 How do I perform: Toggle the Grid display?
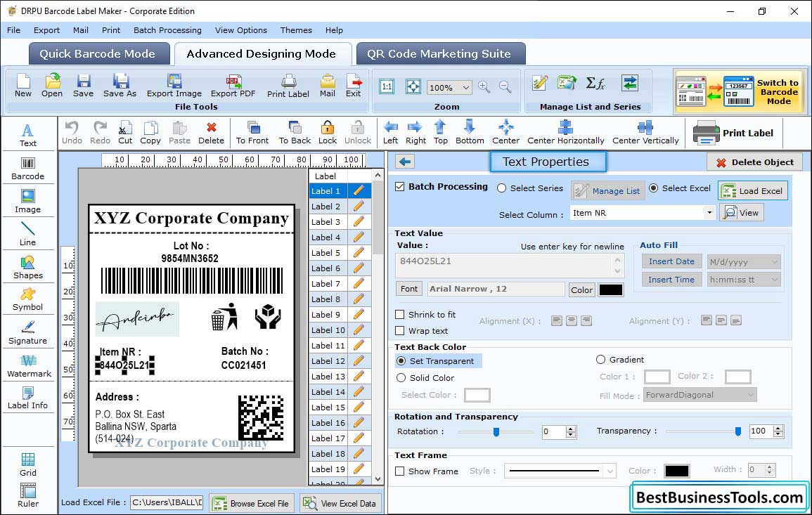click(28, 465)
